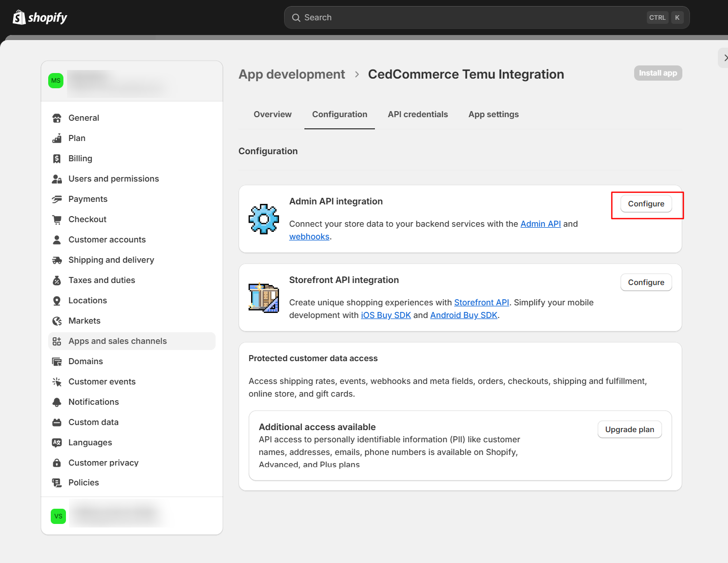Screen dimensions: 728x563
Task: Click the Plan icon in sidebar
Action: pyautogui.click(x=57, y=138)
